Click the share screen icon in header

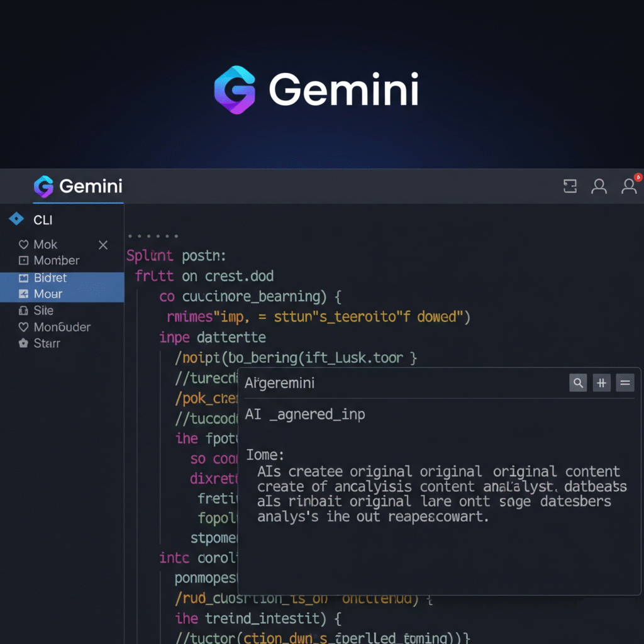[x=570, y=186]
